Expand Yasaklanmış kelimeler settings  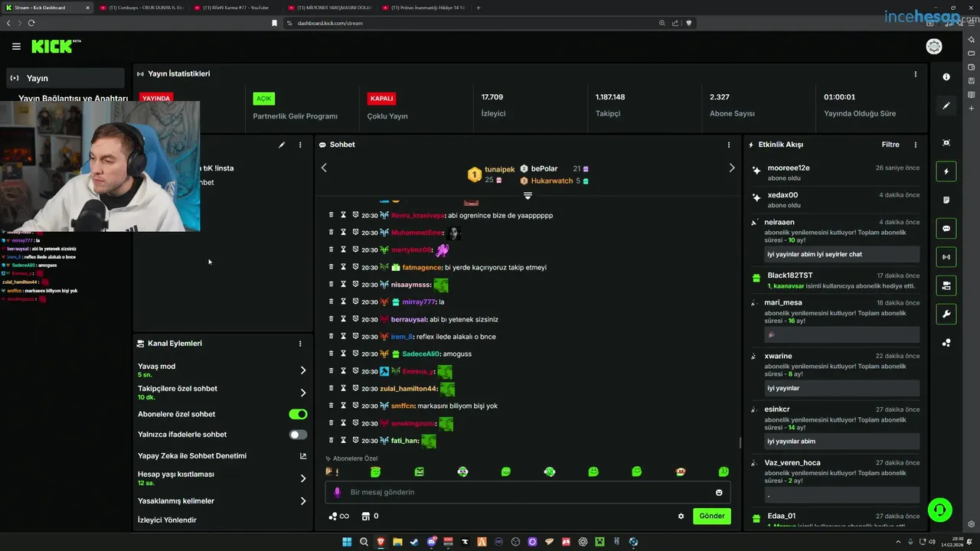pyautogui.click(x=302, y=501)
